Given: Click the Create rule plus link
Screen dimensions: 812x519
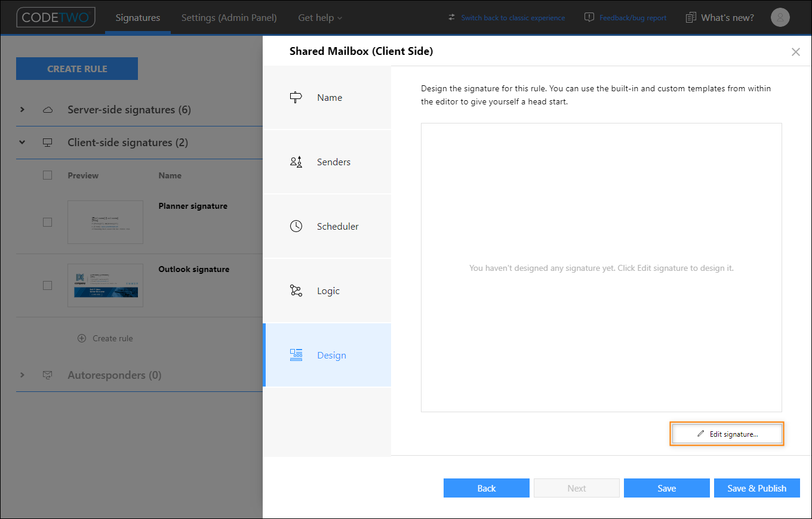Looking at the screenshot, I should point(106,338).
